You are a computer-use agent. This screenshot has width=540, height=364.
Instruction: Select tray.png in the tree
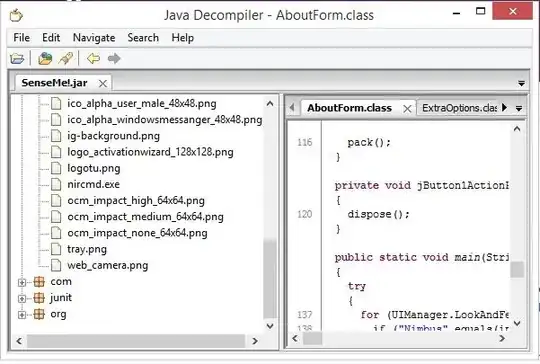coord(87,249)
